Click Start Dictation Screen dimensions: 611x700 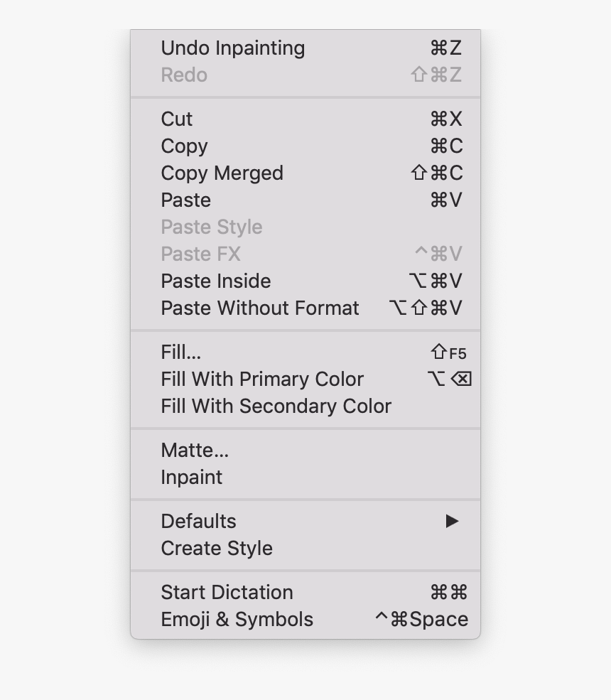tap(227, 592)
